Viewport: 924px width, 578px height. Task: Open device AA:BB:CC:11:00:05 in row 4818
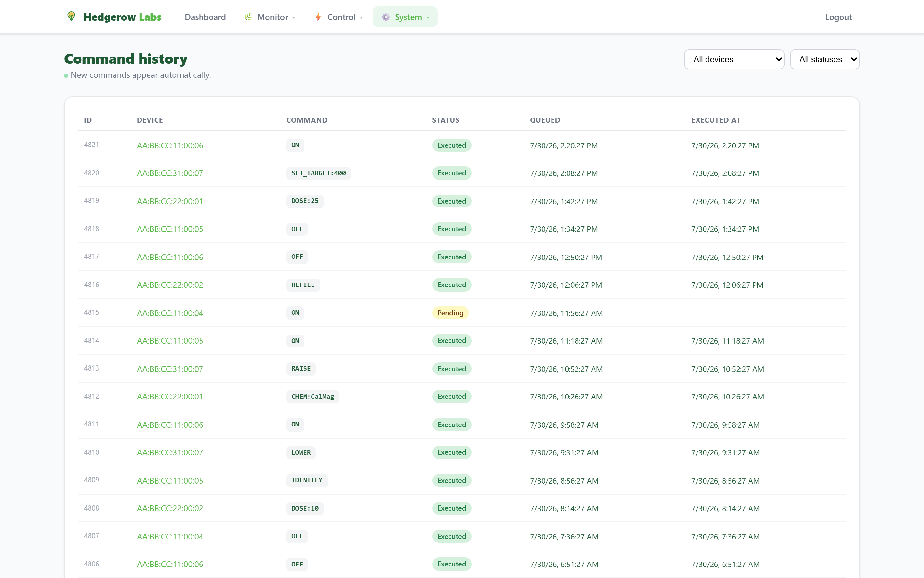tap(170, 229)
